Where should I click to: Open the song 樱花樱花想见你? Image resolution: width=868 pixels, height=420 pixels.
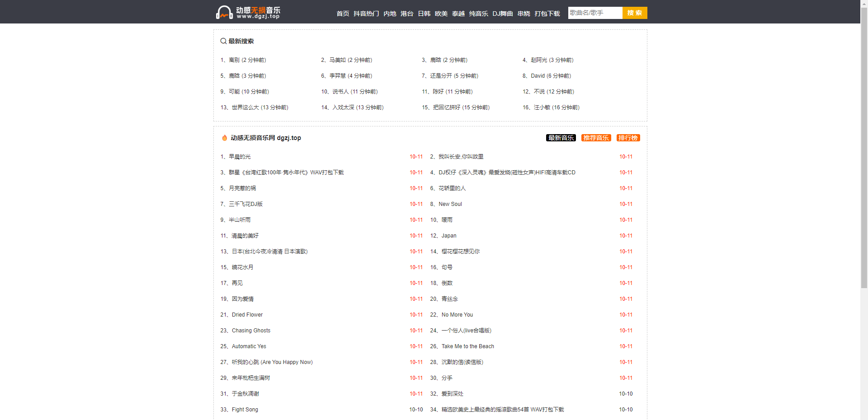click(461, 252)
